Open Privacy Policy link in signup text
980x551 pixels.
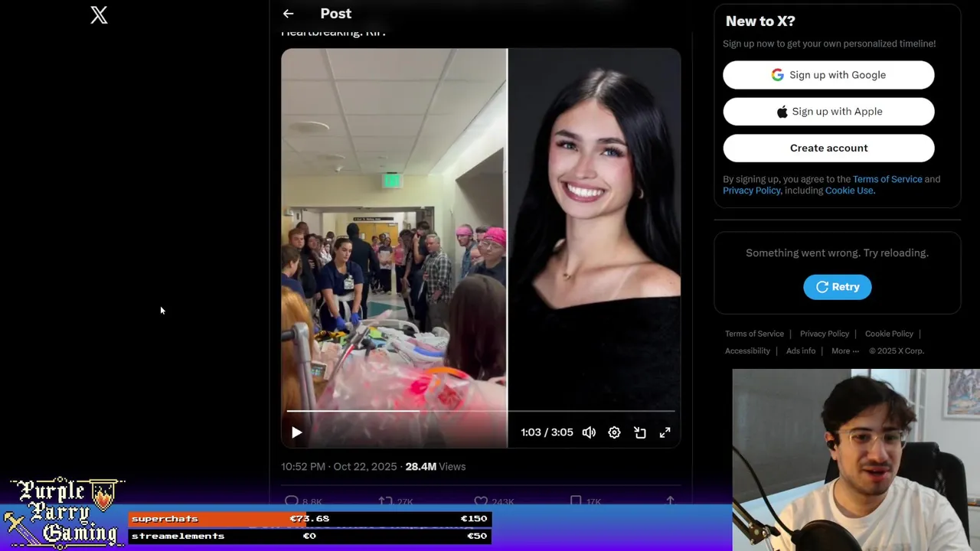click(752, 191)
